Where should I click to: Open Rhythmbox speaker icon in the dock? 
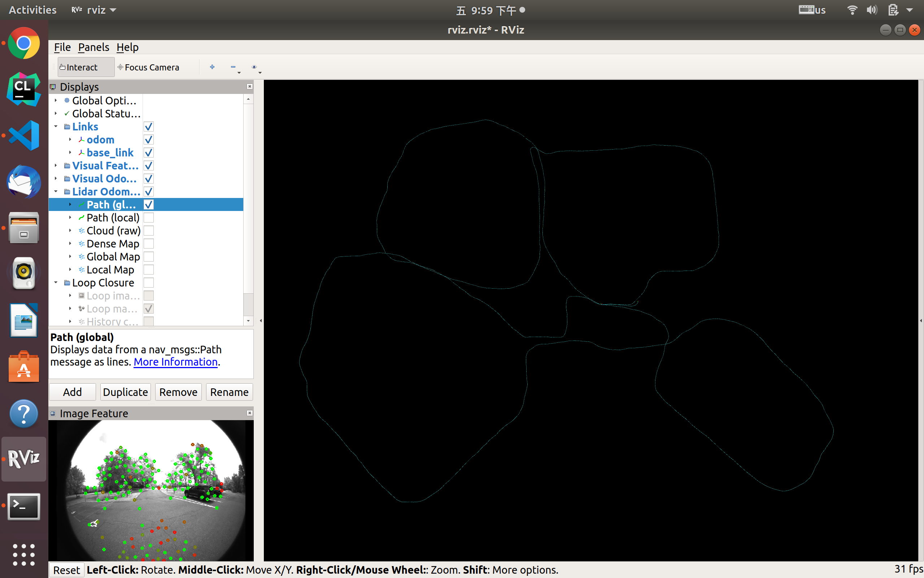coord(24,273)
